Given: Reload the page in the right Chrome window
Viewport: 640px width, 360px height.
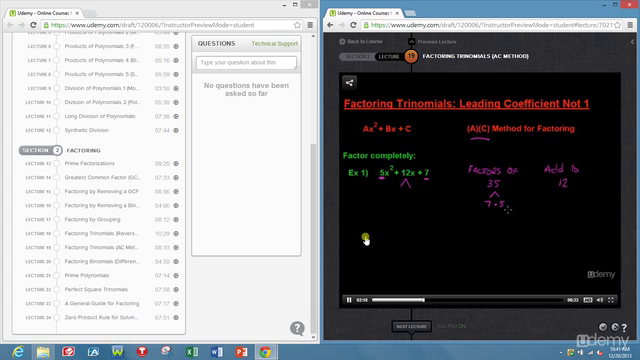Looking at the screenshot, I should click(353, 25).
